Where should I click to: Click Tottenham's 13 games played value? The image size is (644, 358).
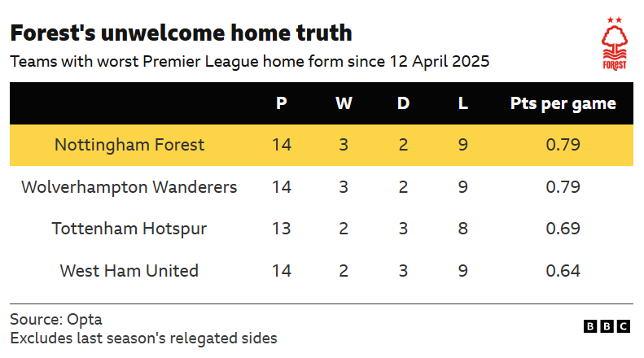[282, 229]
